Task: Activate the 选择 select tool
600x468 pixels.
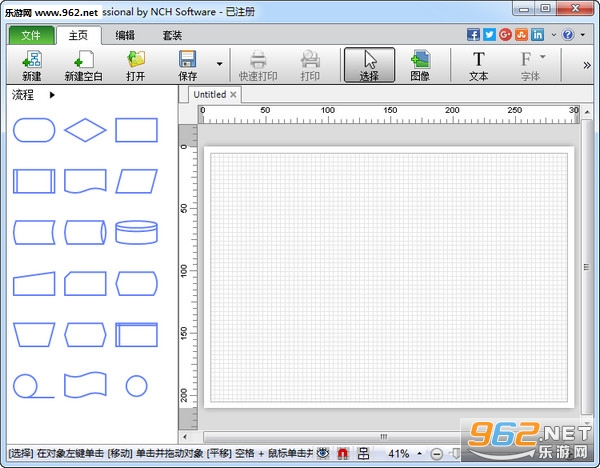Action: click(x=369, y=65)
